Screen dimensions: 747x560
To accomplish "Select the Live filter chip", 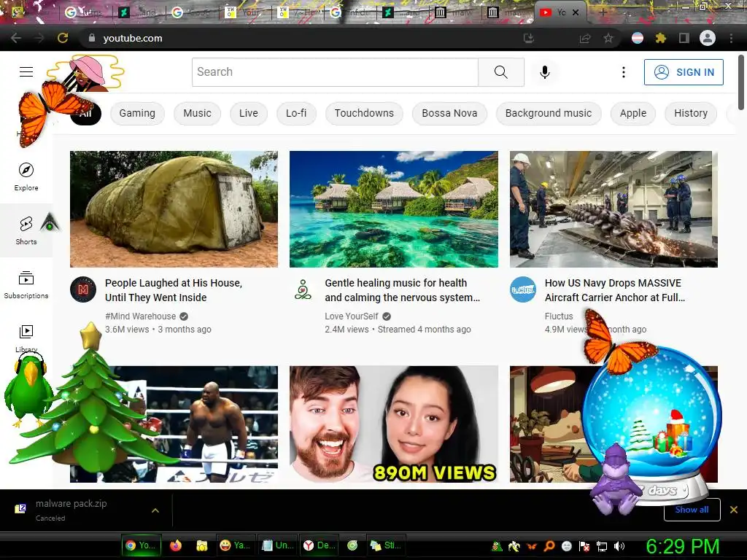I will pyautogui.click(x=249, y=113).
